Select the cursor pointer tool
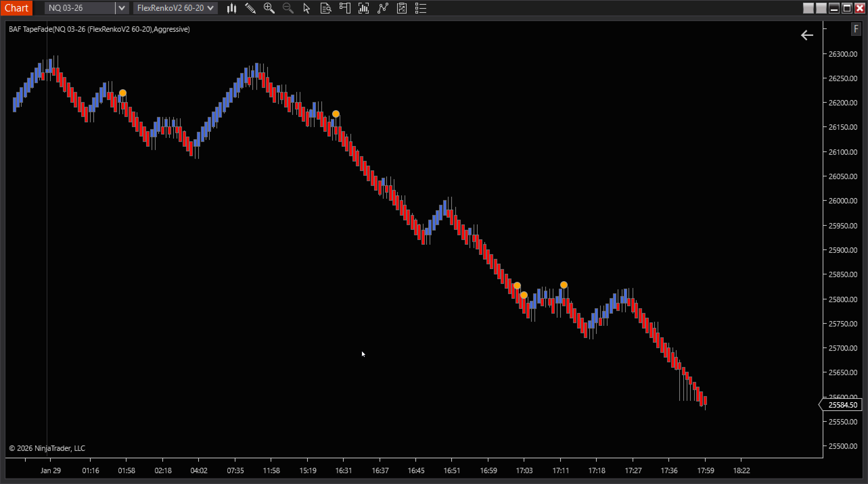The width and height of the screenshot is (868, 484). (x=307, y=8)
